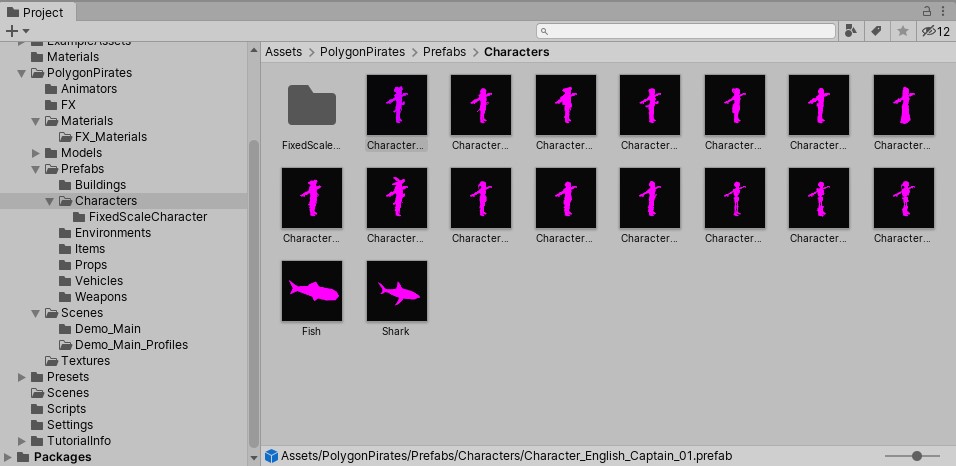Go to Prefabs in the breadcrumb path
Viewport: 956px width, 466px height.
coord(444,52)
